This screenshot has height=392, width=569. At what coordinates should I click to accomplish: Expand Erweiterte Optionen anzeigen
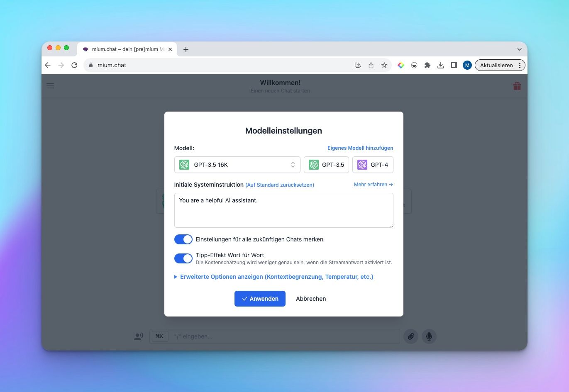pos(274,277)
